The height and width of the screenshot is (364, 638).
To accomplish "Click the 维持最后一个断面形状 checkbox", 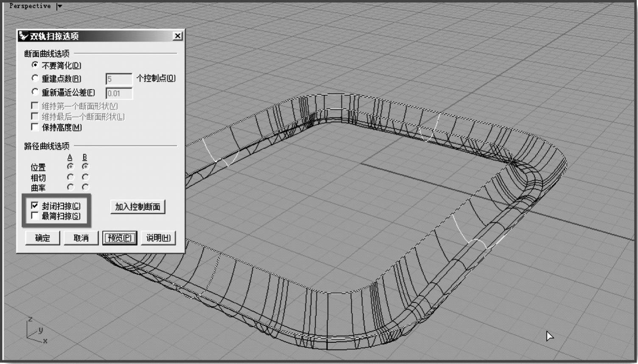I will click(x=35, y=116).
